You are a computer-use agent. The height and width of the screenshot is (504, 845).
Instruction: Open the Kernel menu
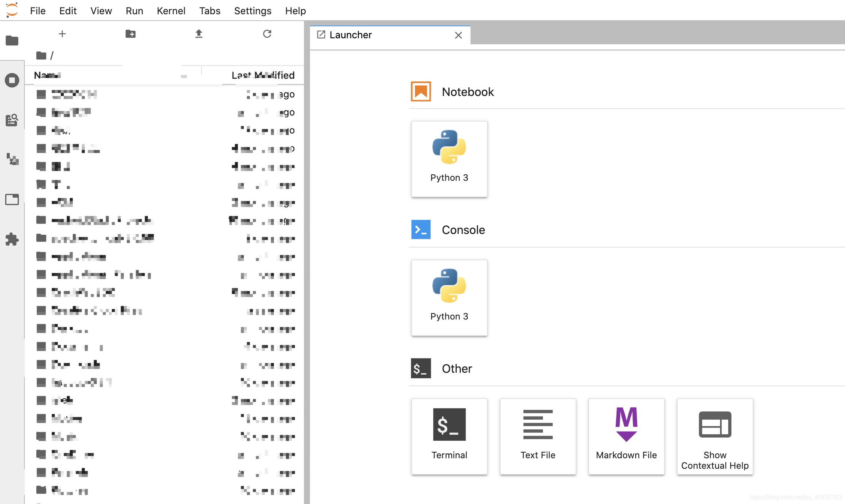[171, 10]
